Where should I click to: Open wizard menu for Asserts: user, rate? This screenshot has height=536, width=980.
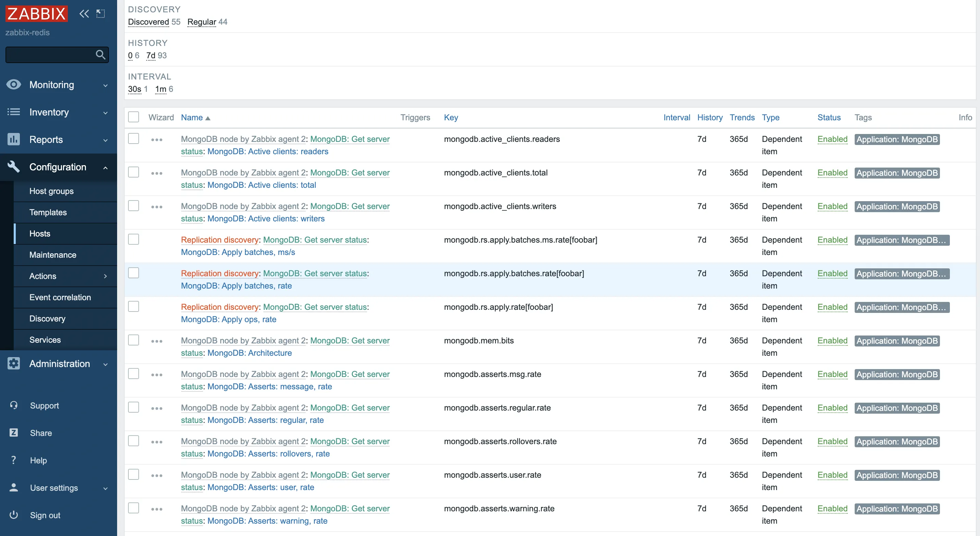tap(157, 475)
